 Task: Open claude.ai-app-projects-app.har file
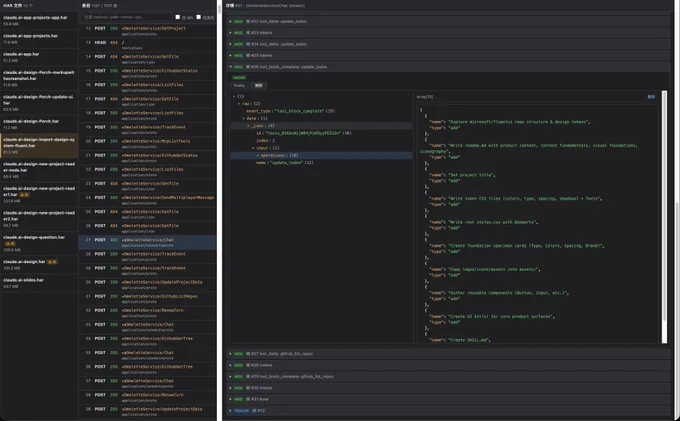(39, 20)
